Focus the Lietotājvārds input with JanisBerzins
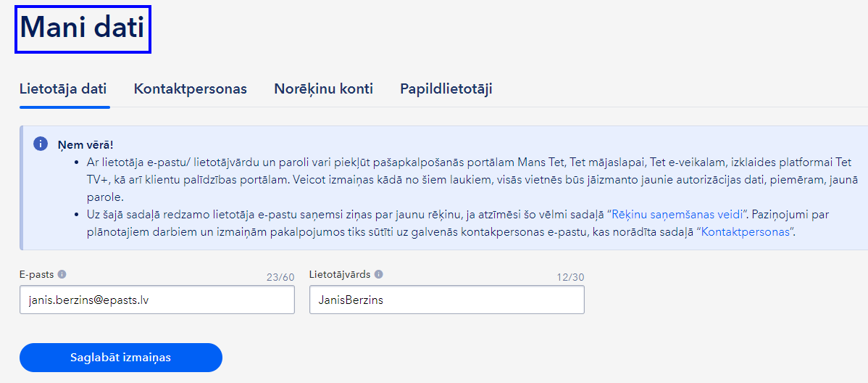This screenshot has height=383, width=868. [x=447, y=300]
